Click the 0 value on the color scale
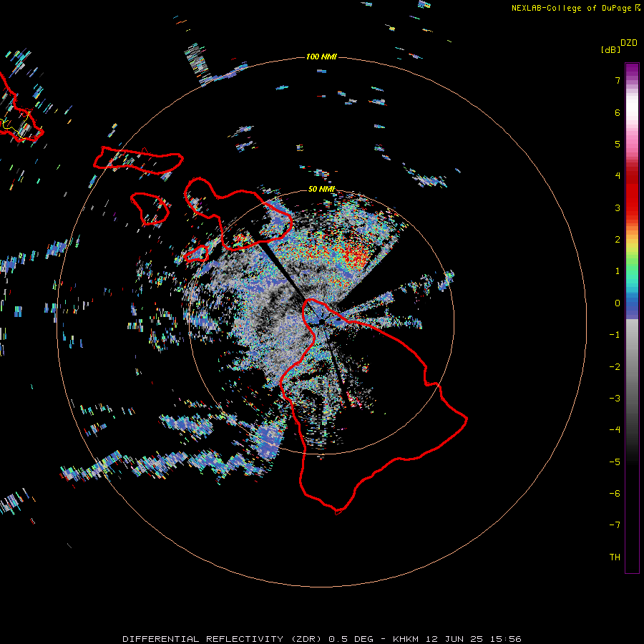 (618, 303)
